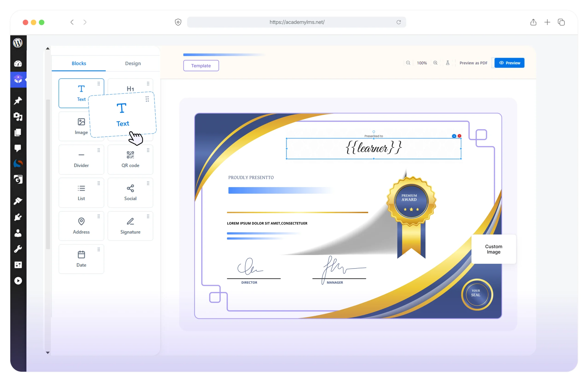Open the Appearance brush icon in sidebar

18,201
